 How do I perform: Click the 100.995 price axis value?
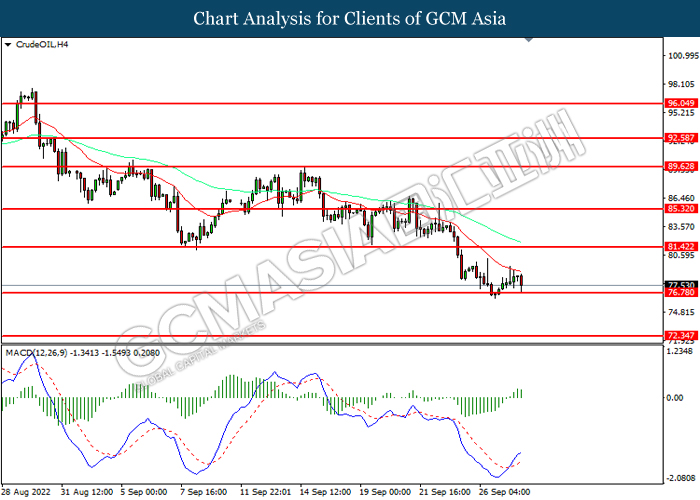[683, 56]
